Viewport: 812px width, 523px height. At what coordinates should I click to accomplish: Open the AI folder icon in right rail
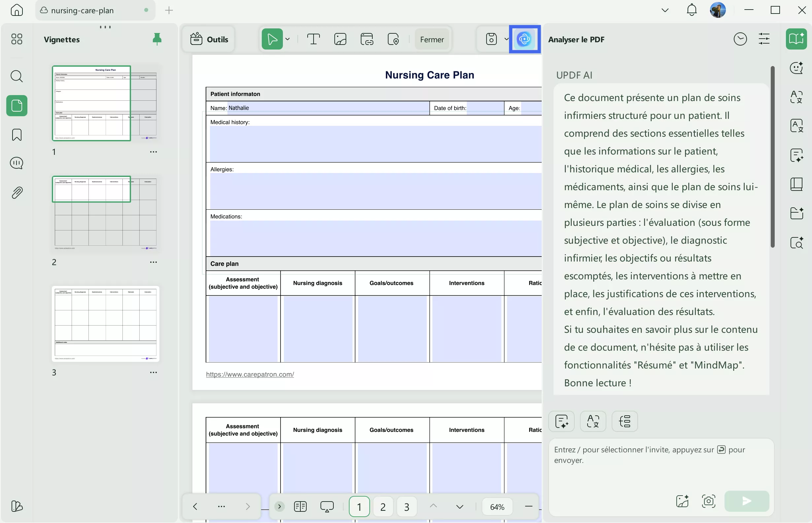click(796, 213)
